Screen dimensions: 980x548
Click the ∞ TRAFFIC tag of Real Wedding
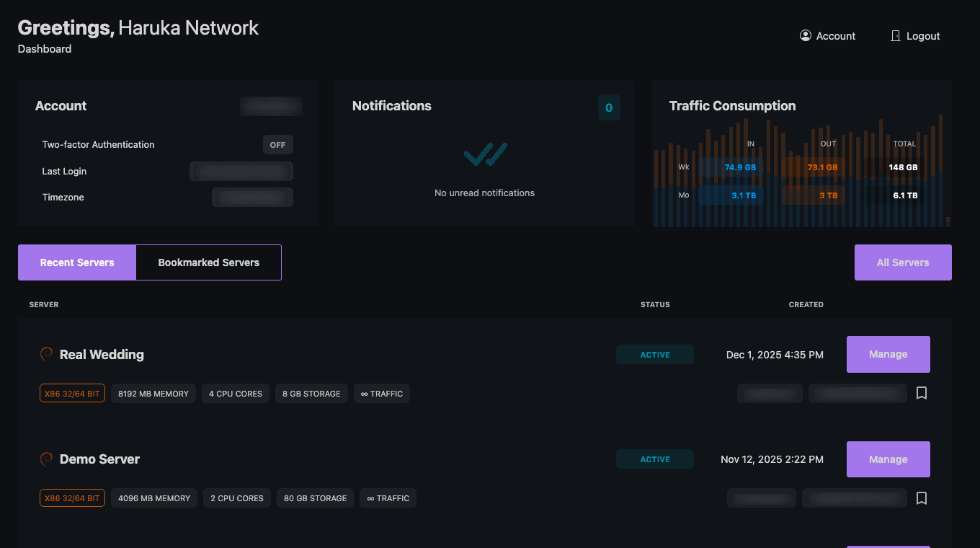click(x=382, y=394)
